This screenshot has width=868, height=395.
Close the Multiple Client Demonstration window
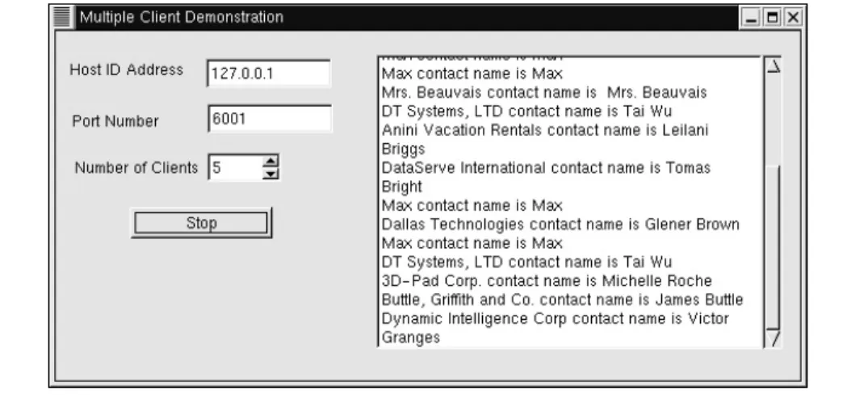[793, 18]
